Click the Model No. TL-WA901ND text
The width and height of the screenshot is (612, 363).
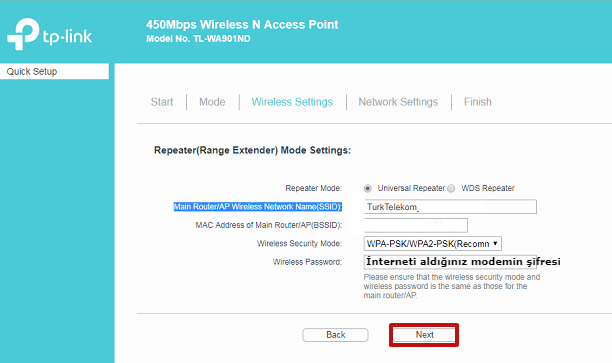click(x=198, y=39)
